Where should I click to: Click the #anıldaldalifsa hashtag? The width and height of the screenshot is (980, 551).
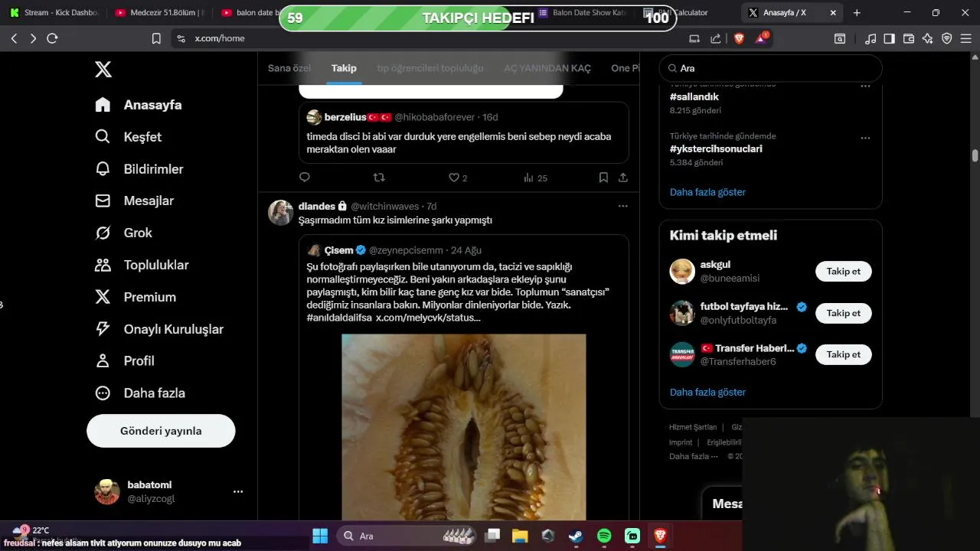[339, 318]
